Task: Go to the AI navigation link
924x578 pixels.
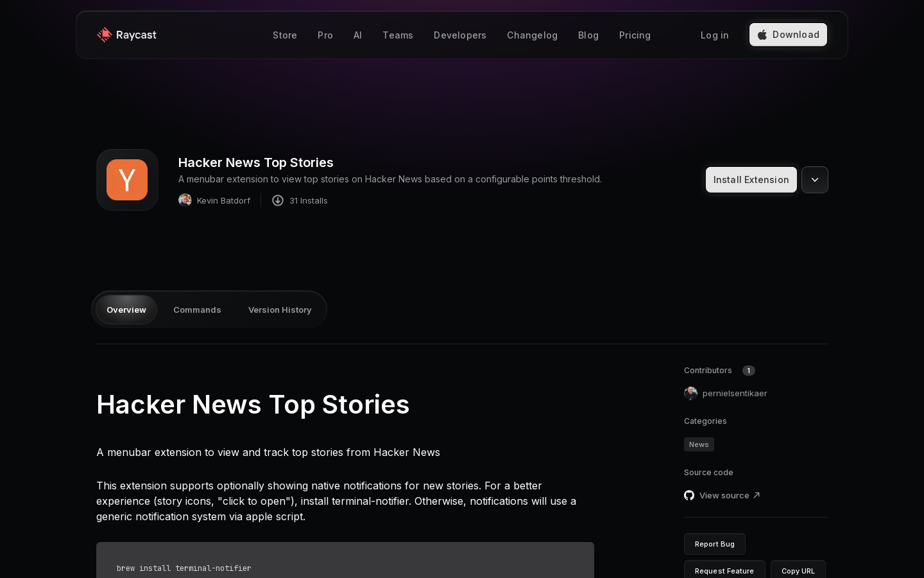Action: 357,35
